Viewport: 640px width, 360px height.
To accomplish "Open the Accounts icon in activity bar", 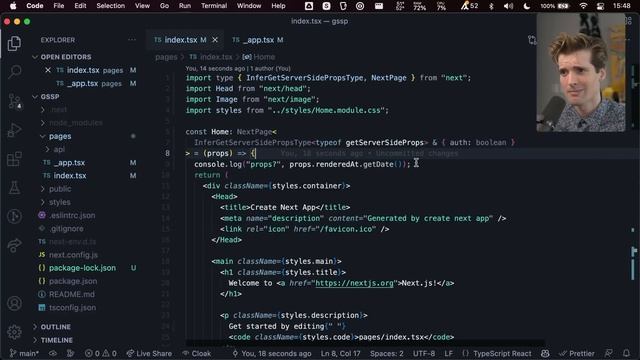I will click(x=14, y=304).
